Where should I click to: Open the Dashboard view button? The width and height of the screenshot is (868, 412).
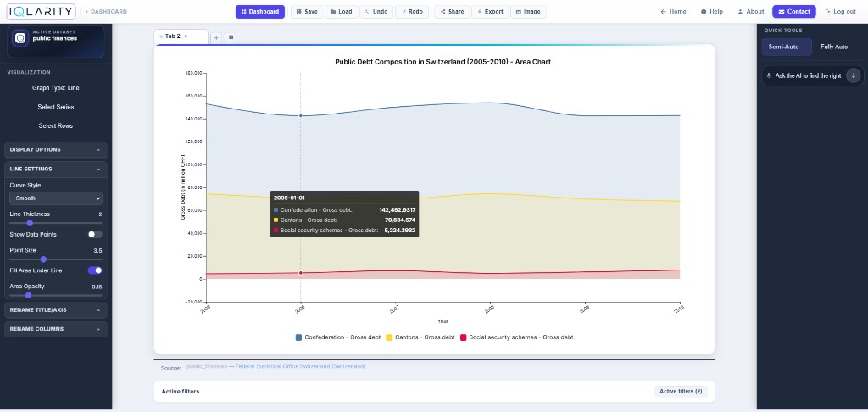point(260,12)
